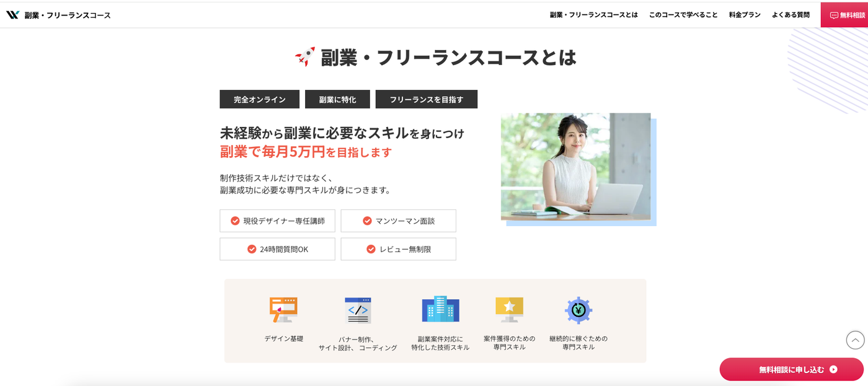Click the 案件獲得 star monitor icon
The image size is (868, 386).
tap(509, 310)
